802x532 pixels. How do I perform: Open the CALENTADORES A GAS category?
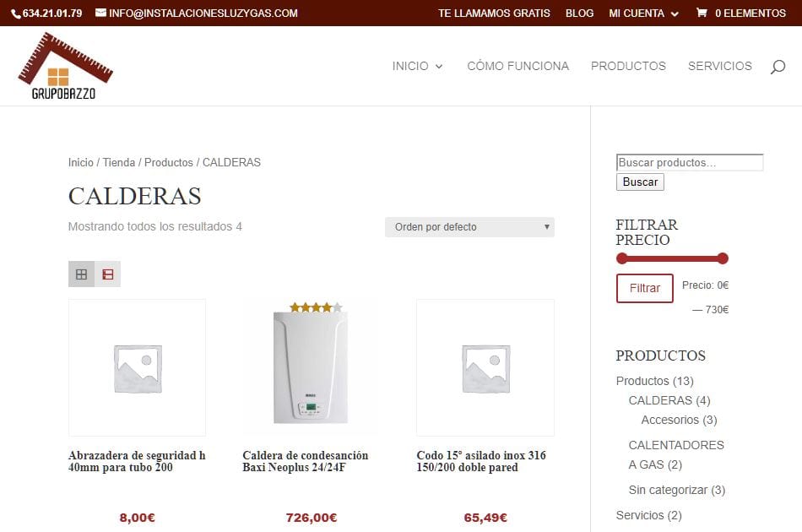[676, 455]
